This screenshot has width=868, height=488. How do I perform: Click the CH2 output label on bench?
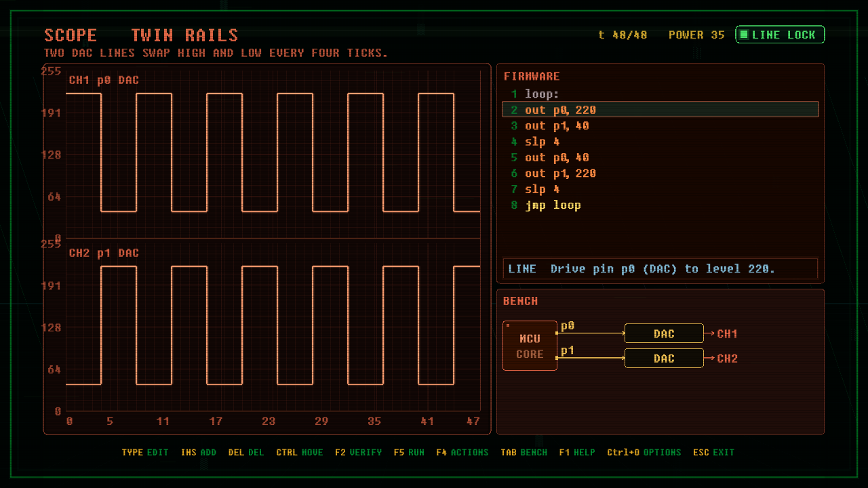[x=728, y=359]
